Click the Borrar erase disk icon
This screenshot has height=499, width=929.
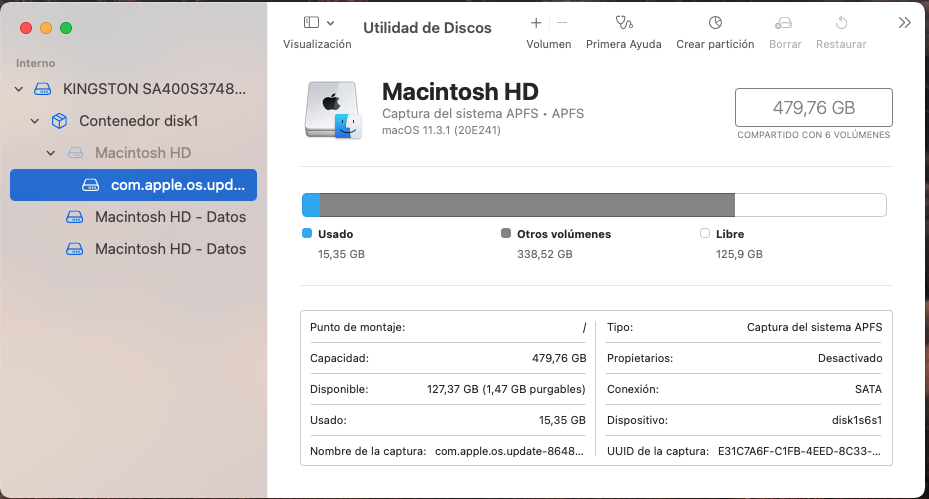784,23
